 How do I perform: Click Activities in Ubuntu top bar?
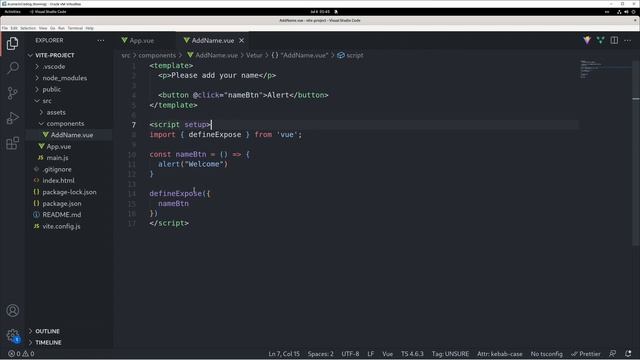(x=12, y=12)
